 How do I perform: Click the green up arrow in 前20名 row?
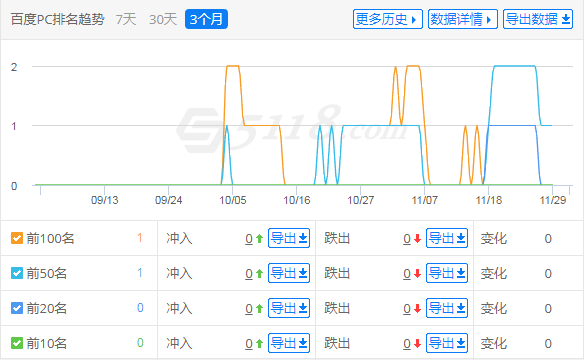click(260, 309)
